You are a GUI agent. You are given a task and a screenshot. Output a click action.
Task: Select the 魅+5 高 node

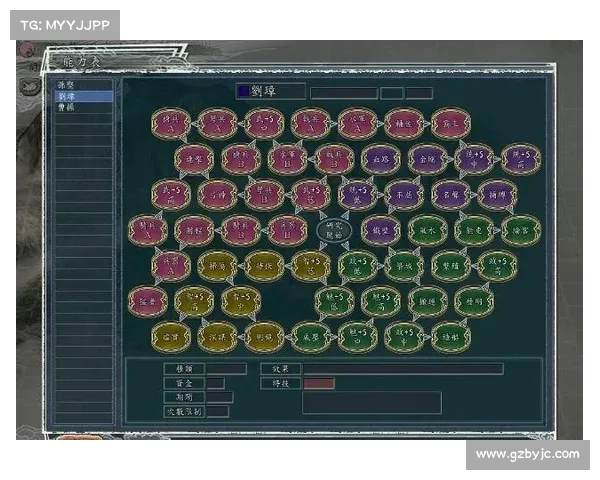pos(381,301)
